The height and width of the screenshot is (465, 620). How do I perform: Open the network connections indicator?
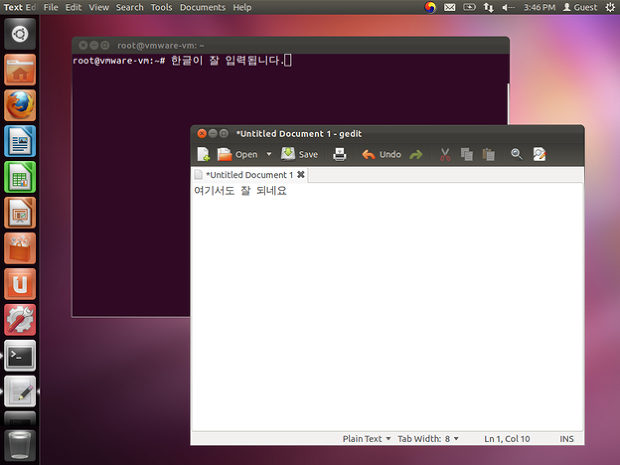489,7
